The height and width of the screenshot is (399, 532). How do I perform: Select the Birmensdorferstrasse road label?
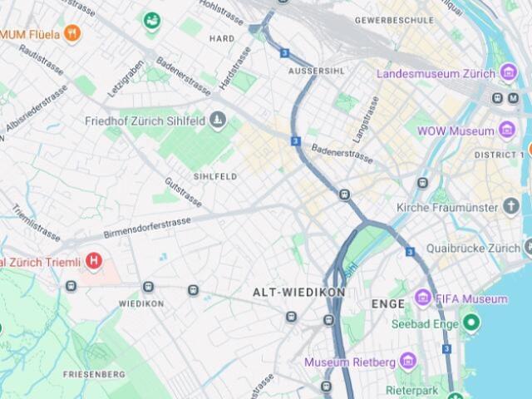pos(147,228)
